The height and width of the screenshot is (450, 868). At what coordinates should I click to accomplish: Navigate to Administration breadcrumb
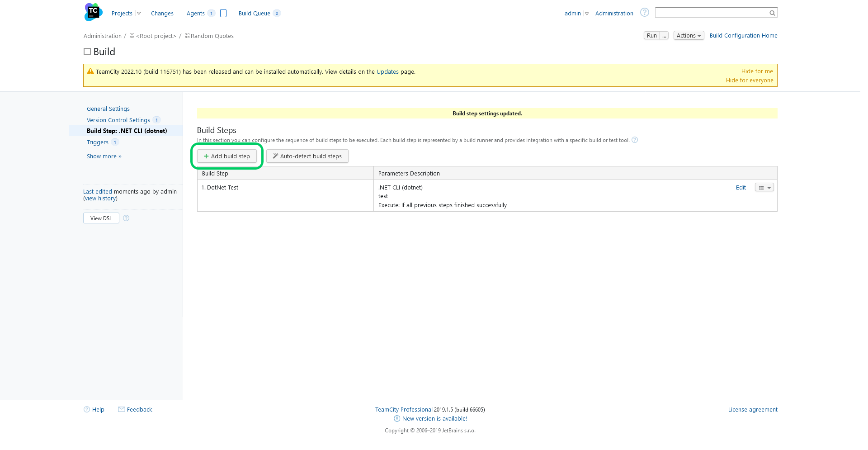103,36
